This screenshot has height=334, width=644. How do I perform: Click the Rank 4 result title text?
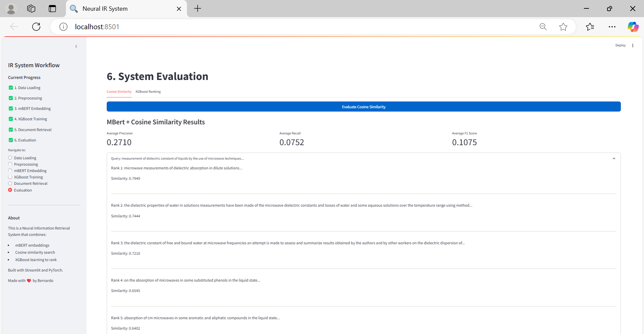(x=186, y=280)
